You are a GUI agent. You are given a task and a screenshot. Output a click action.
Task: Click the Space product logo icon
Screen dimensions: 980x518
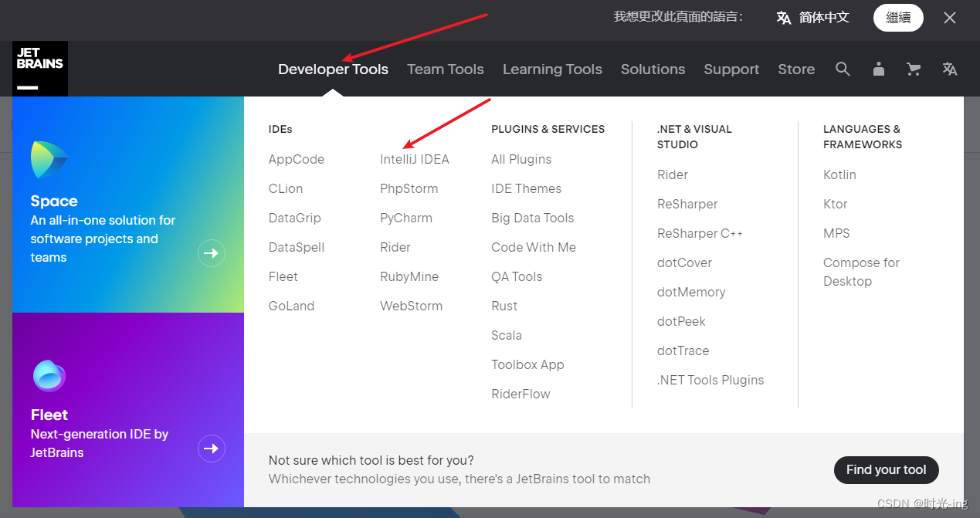pos(49,160)
